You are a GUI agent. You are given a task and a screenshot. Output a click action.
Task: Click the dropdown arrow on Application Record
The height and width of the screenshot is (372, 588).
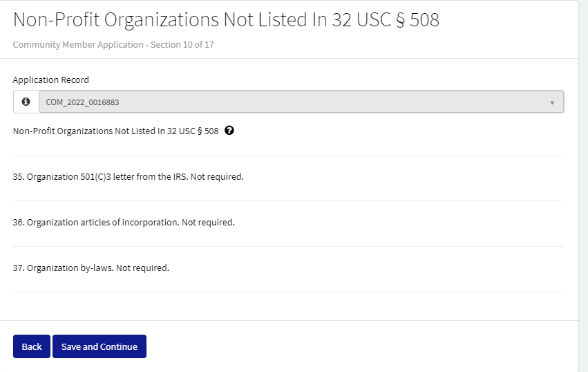click(552, 102)
